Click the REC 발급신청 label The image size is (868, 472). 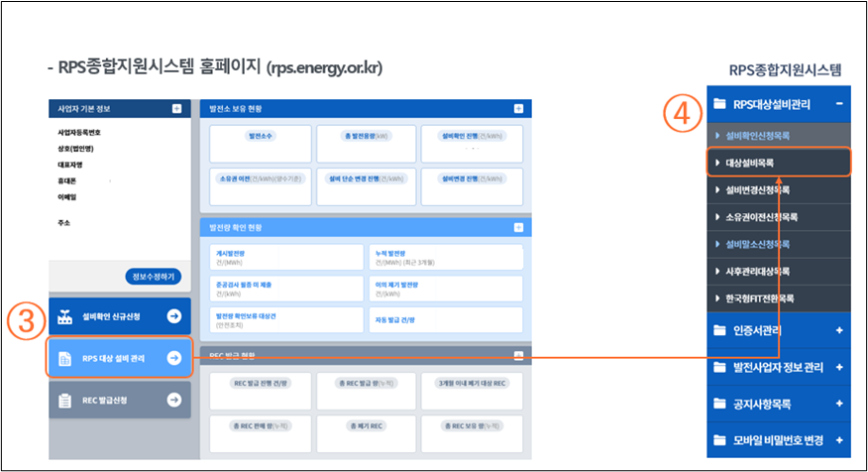105,400
